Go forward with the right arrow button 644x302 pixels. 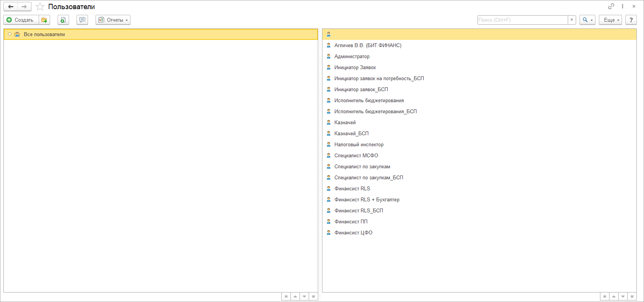tap(24, 6)
